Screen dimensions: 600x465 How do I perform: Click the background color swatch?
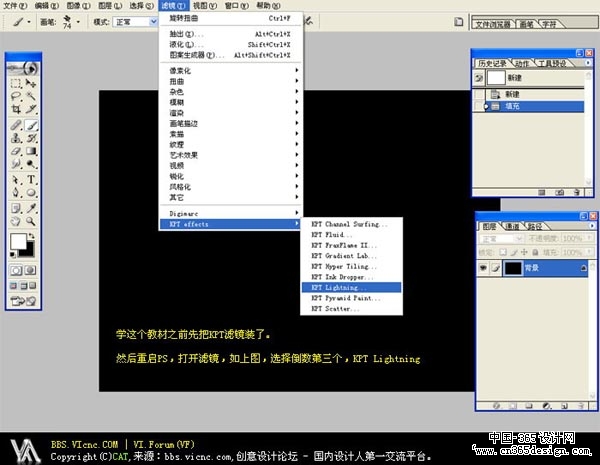click(x=28, y=251)
